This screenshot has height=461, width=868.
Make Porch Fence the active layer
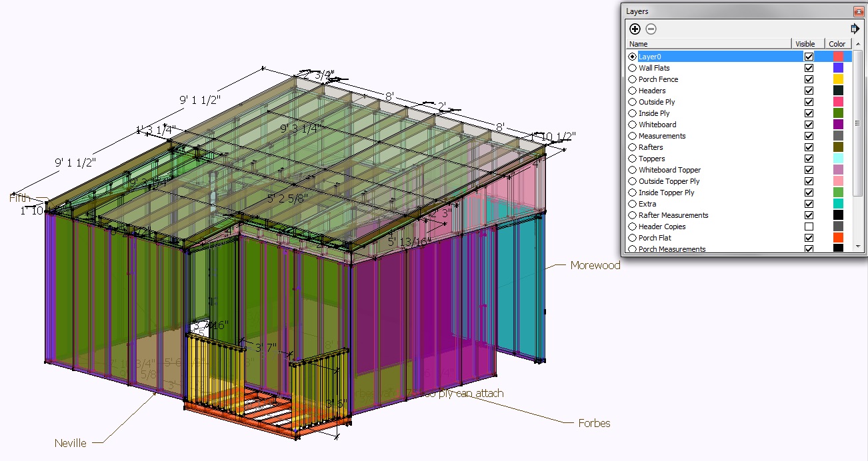click(x=632, y=79)
